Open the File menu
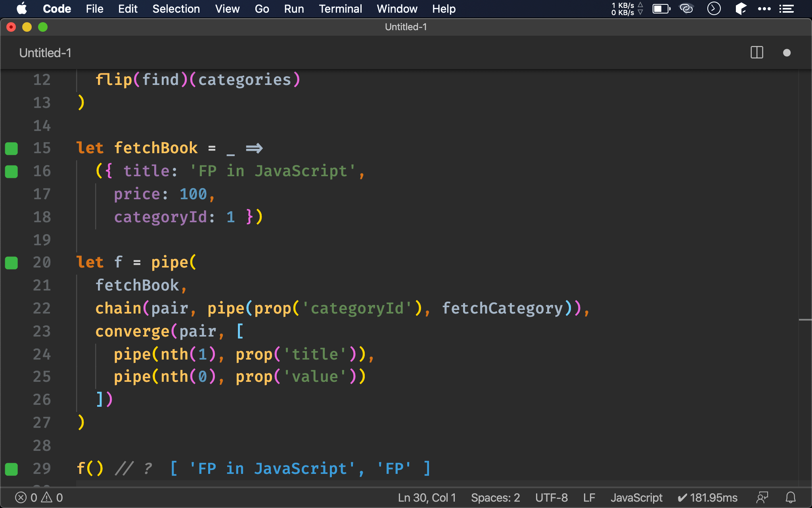Viewport: 812px width, 508px height. point(94,9)
